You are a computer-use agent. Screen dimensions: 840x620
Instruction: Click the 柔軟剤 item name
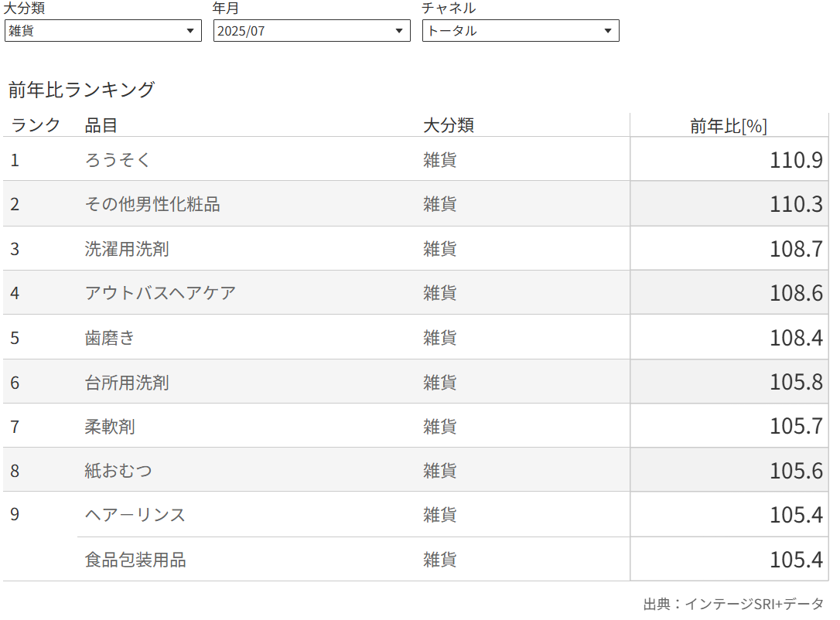click(110, 427)
